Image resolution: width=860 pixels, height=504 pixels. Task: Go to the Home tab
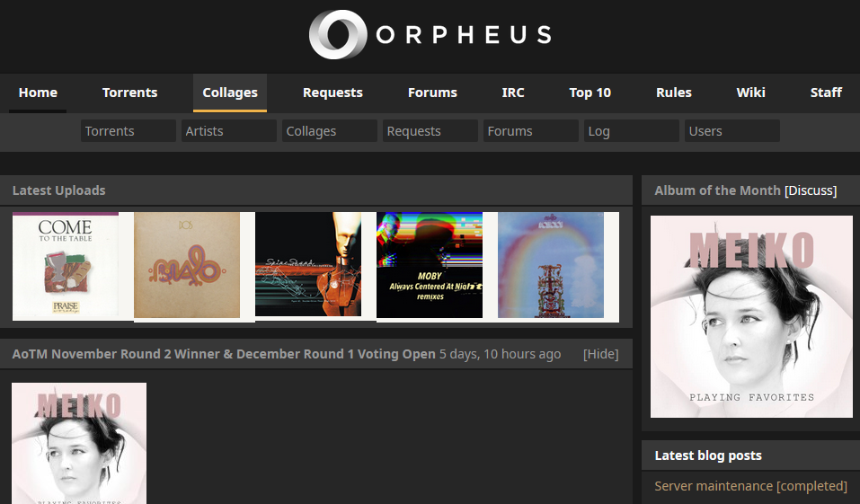(38, 93)
